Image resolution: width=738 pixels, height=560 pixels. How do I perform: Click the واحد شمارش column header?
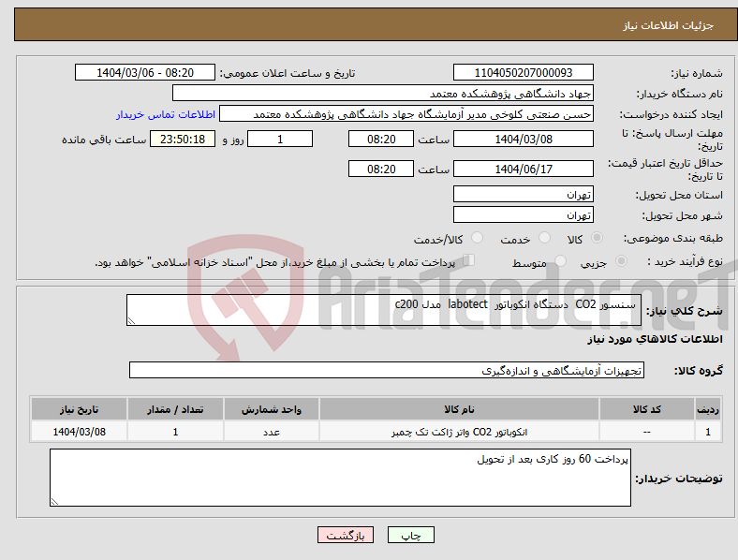point(272,409)
